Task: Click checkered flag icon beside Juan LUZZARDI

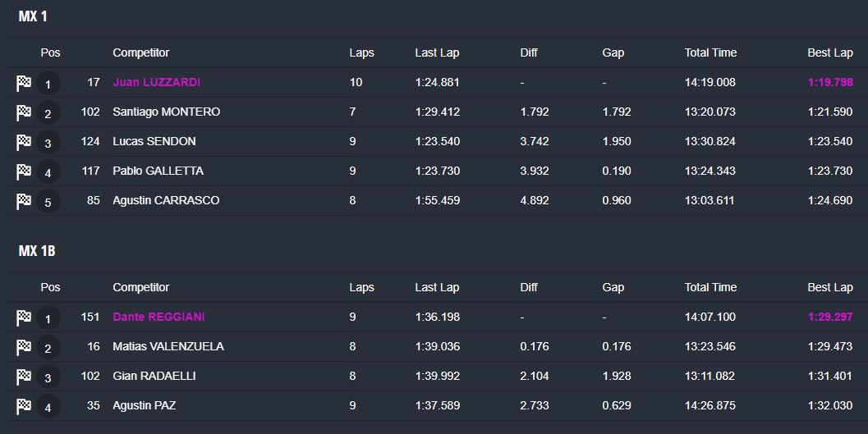Action: 24,83
